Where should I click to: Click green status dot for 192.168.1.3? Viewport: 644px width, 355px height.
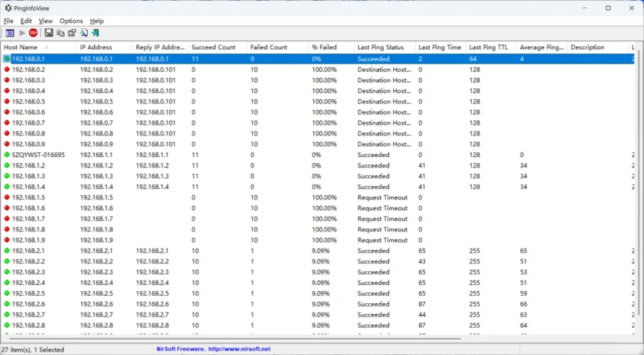[7, 176]
